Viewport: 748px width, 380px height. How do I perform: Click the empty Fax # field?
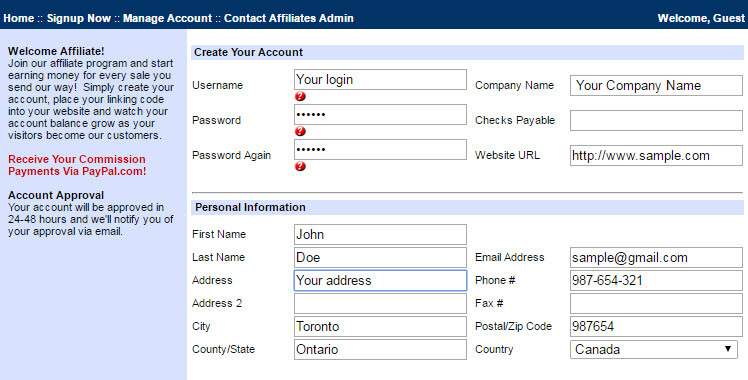point(656,303)
